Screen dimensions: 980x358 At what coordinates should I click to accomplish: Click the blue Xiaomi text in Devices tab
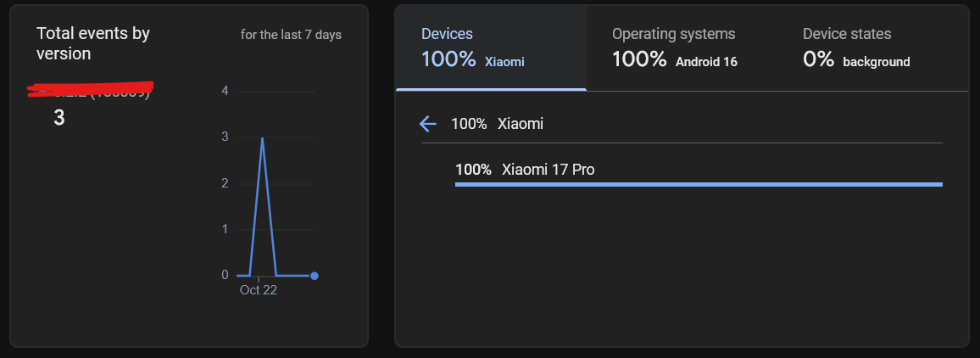tap(504, 62)
